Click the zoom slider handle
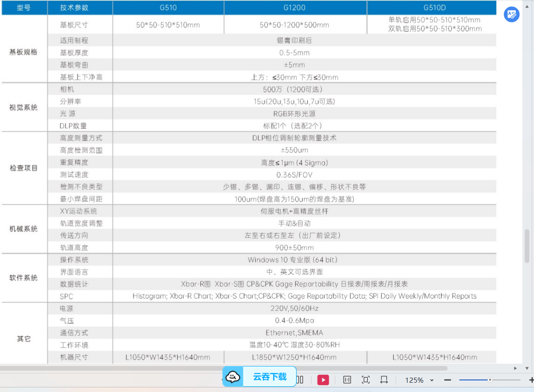Screen dimensions: 534x392 point(490,380)
